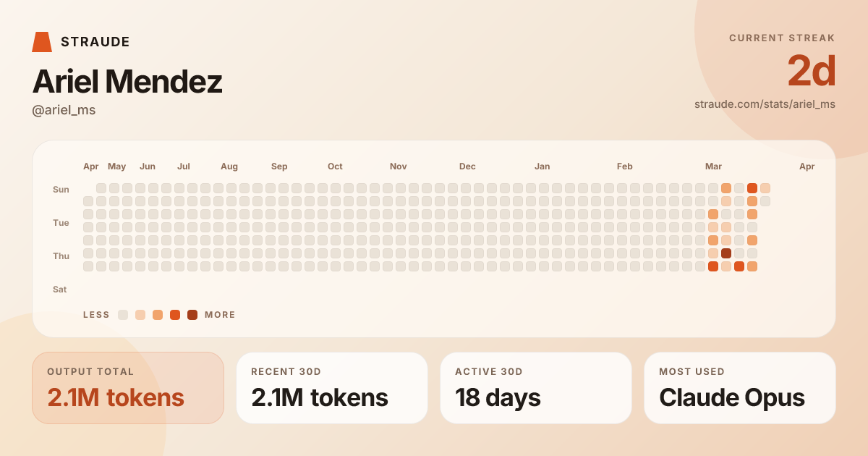Click the 2d current streak value
868x456 pixels.
(x=811, y=71)
